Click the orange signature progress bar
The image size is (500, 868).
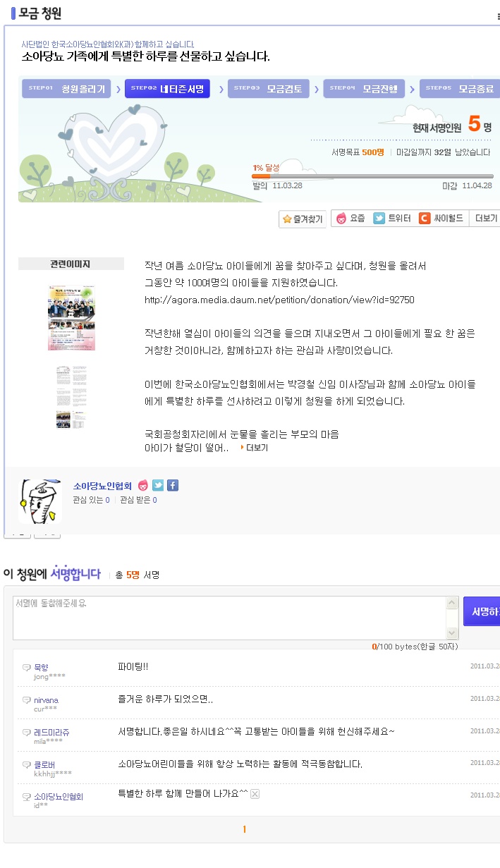coord(372,176)
